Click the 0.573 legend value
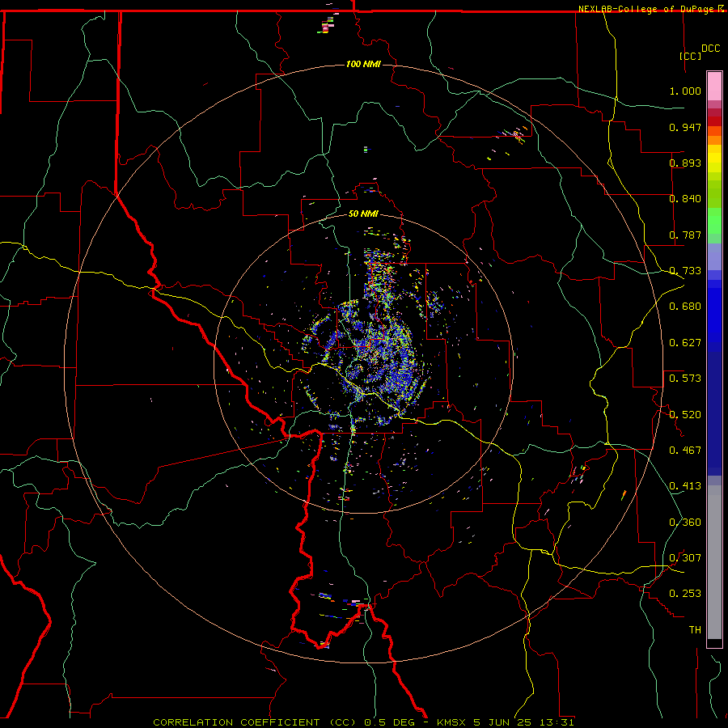The width and height of the screenshot is (728, 728). (x=685, y=379)
